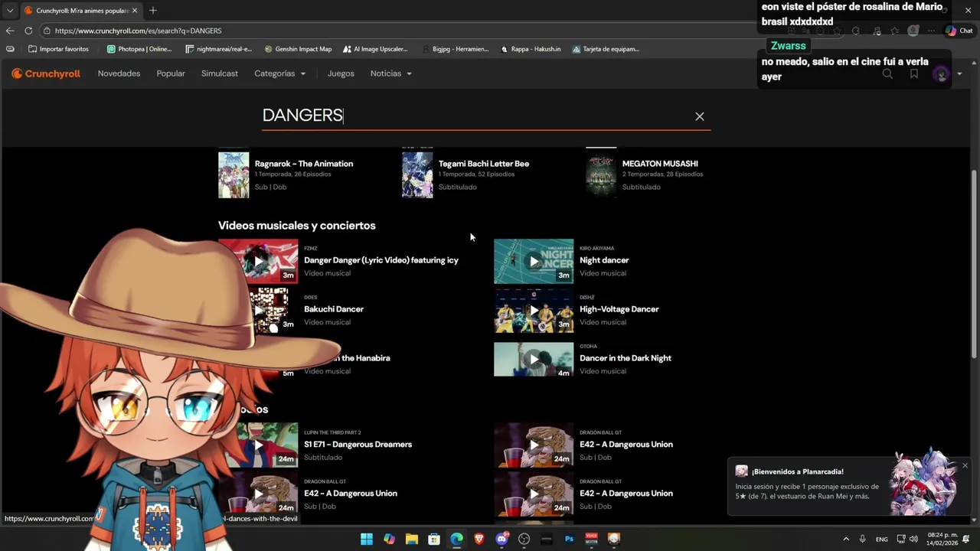Image resolution: width=980 pixels, height=551 pixels.
Task: Open Copilot from the taskbar
Action: 390,539
